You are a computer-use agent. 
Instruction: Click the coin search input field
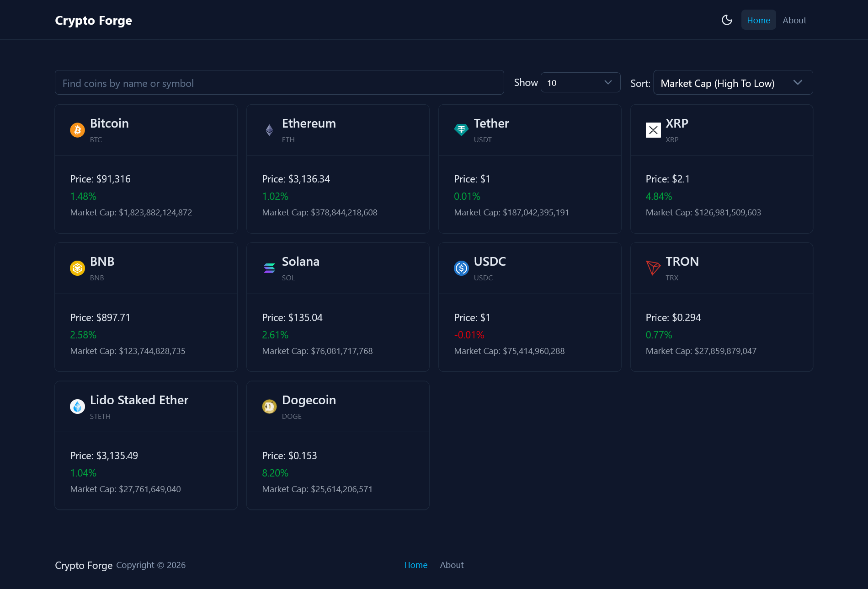pos(279,82)
